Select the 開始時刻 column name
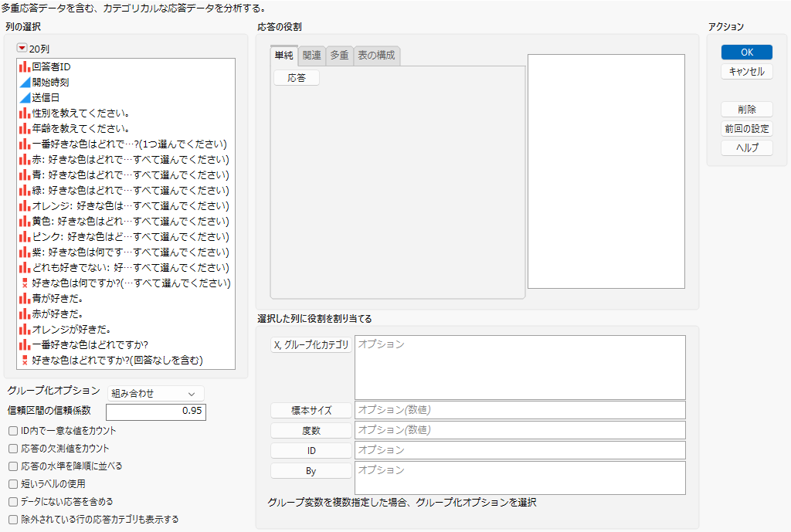Viewport: 791px width, 532px height. pyautogui.click(x=50, y=82)
